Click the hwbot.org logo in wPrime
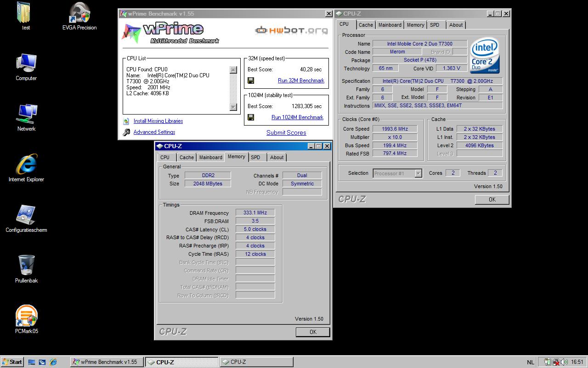Image resolution: width=588 pixels, height=368 pixels. coord(292,31)
